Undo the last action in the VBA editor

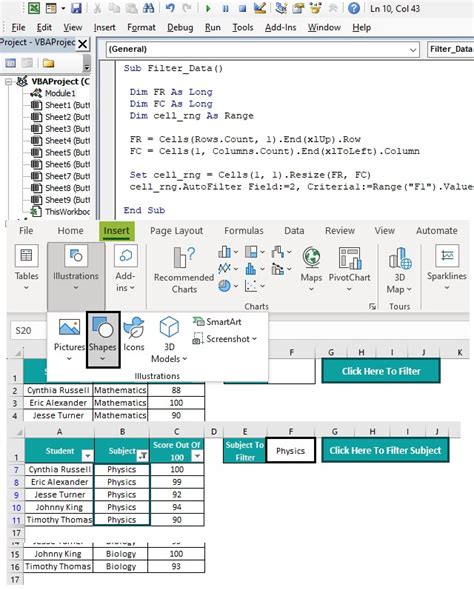(x=170, y=8)
